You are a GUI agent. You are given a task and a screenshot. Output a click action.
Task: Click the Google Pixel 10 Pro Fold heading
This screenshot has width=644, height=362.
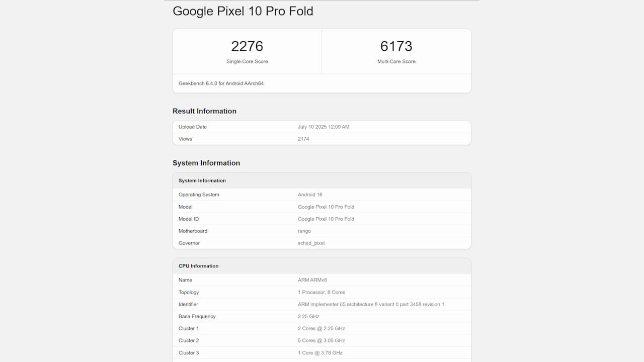point(243,11)
